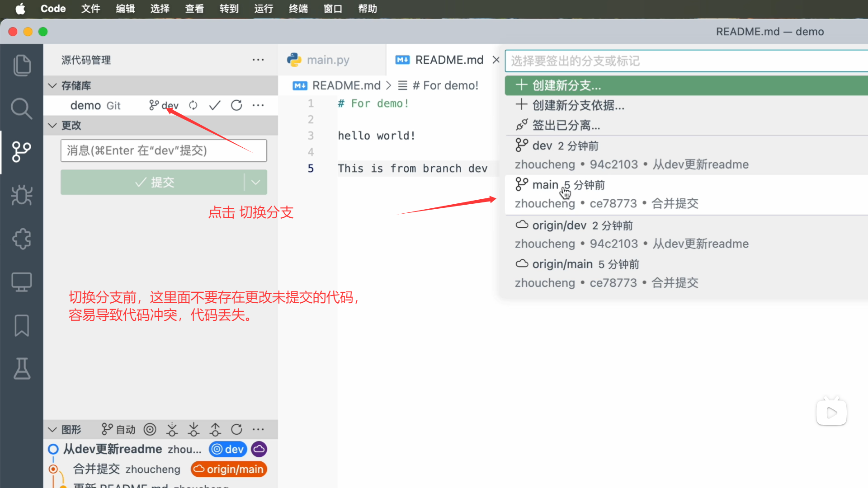Click the commit message input field
This screenshot has width=868, height=488.
(x=163, y=150)
